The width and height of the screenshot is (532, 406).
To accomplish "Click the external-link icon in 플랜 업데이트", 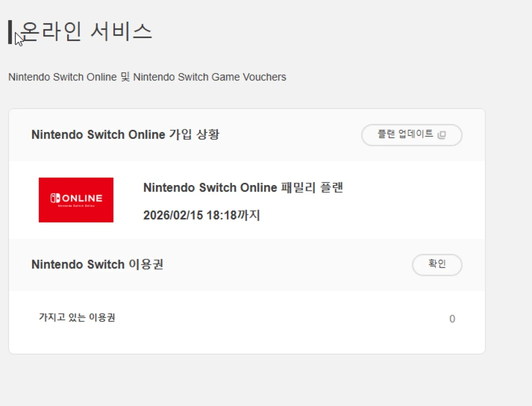I will (441, 135).
